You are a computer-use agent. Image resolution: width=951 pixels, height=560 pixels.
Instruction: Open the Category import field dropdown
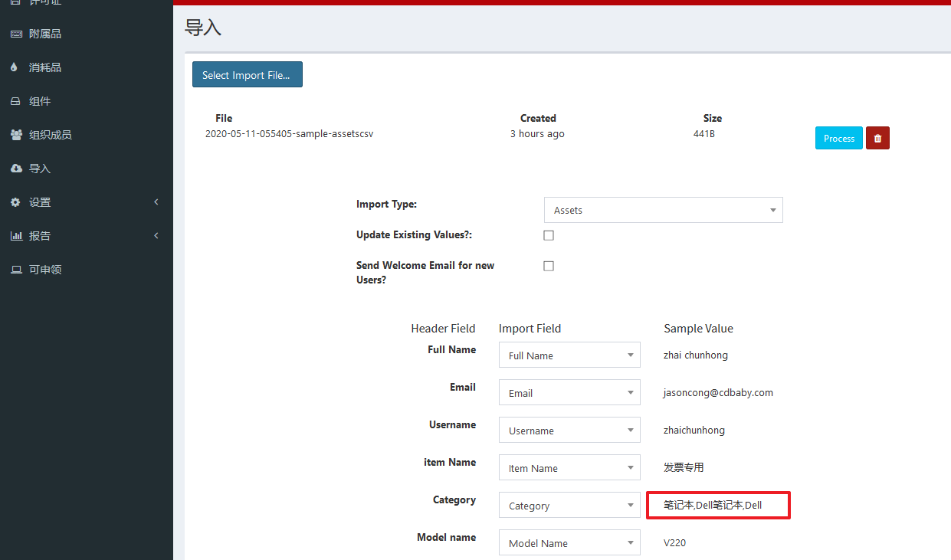point(569,505)
